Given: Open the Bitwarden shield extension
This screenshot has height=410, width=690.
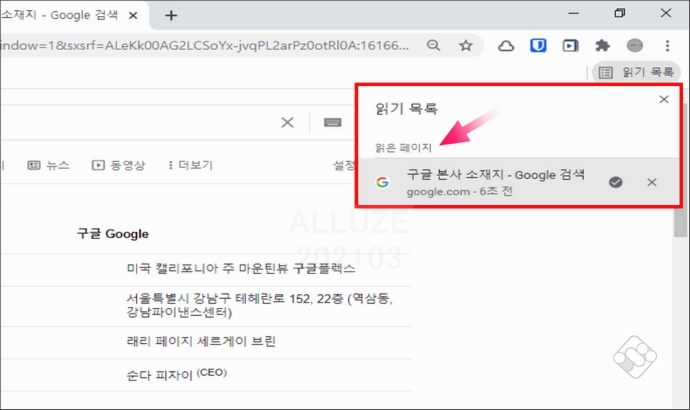Looking at the screenshot, I should tap(538, 45).
